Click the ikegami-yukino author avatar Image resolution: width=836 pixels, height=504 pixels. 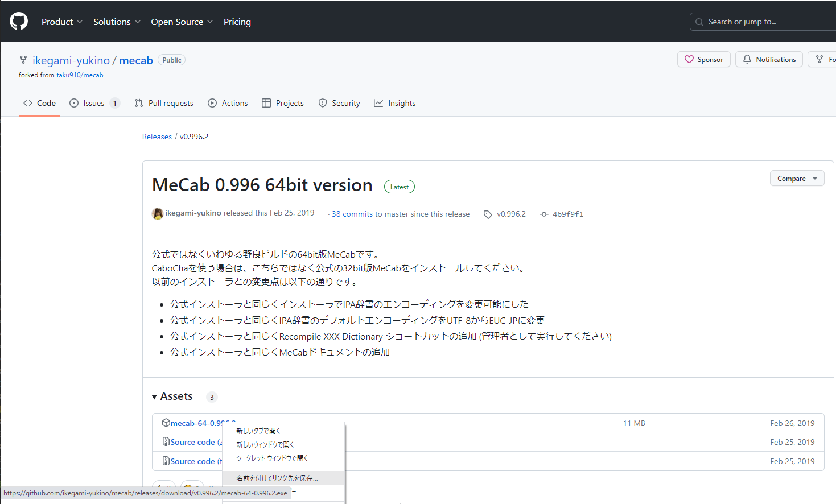click(x=158, y=214)
